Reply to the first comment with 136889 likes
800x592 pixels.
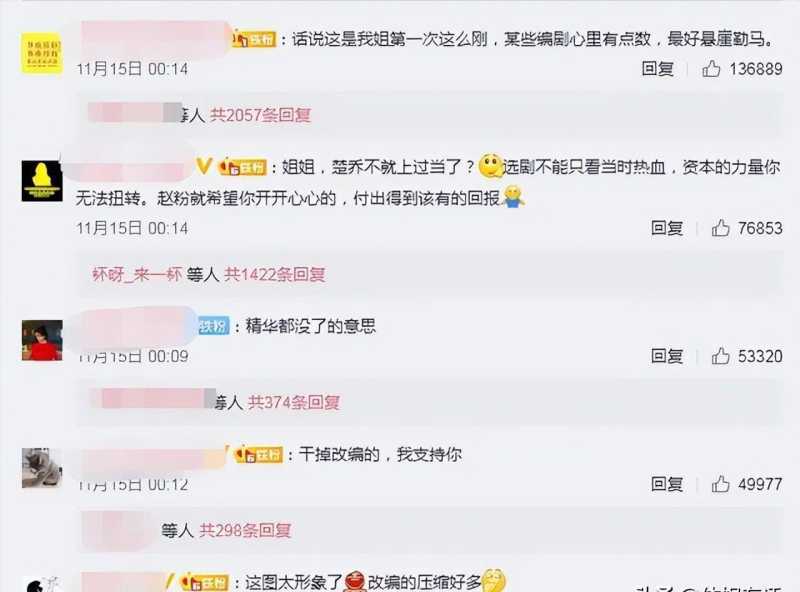[657, 68]
